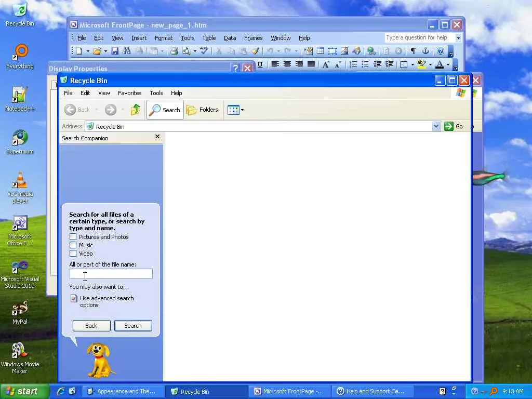Open FrontPage help question dropdown arrow
This screenshot has height=399, width=532.
pos(458,37)
